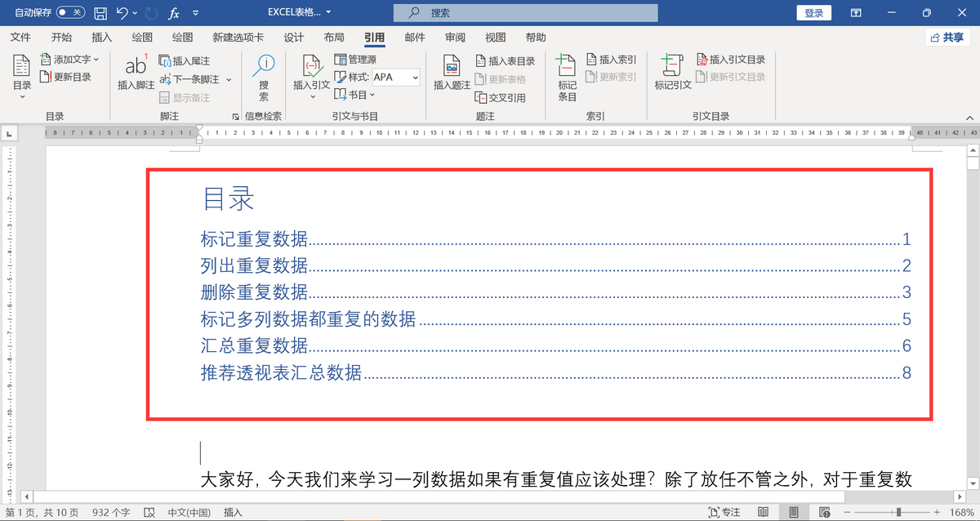
Task: Click the zoom slider in status bar
Action: 898,512
